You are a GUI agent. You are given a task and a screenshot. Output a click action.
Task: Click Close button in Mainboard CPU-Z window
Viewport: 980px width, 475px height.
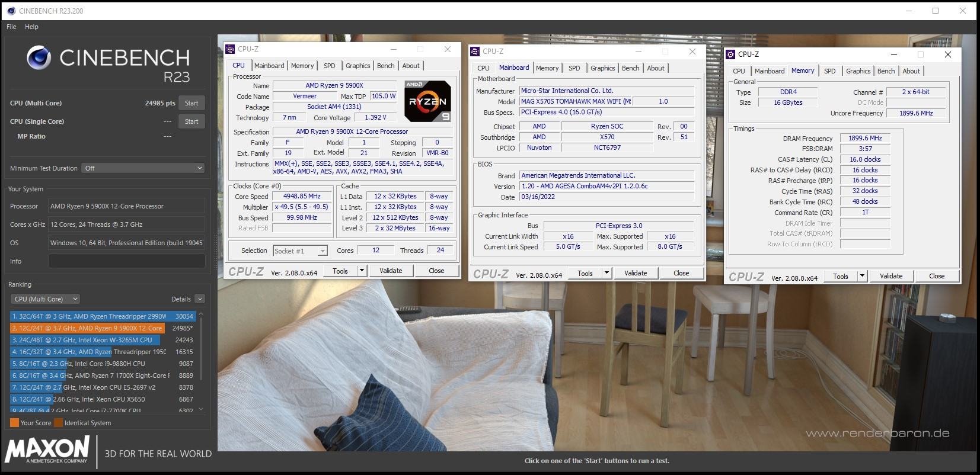pyautogui.click(x=681, y=273)
